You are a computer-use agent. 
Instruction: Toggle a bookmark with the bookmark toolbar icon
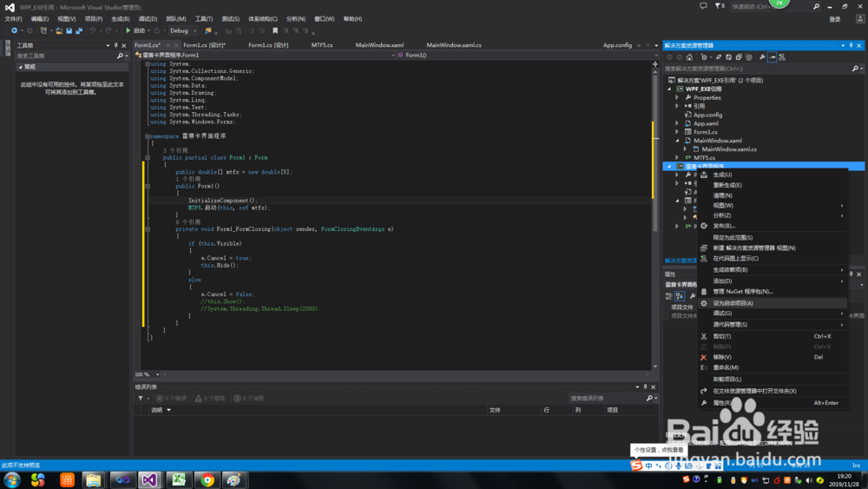[275, 31]
